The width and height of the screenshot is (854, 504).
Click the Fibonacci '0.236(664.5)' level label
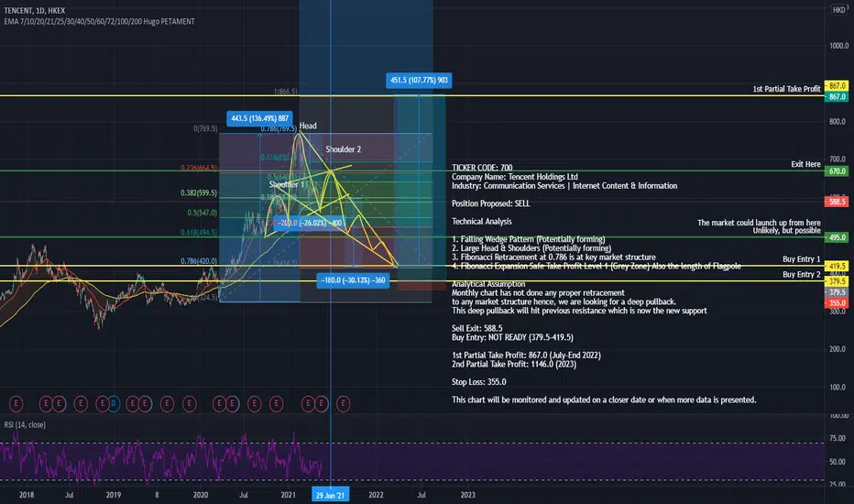(x=198, y=168)
